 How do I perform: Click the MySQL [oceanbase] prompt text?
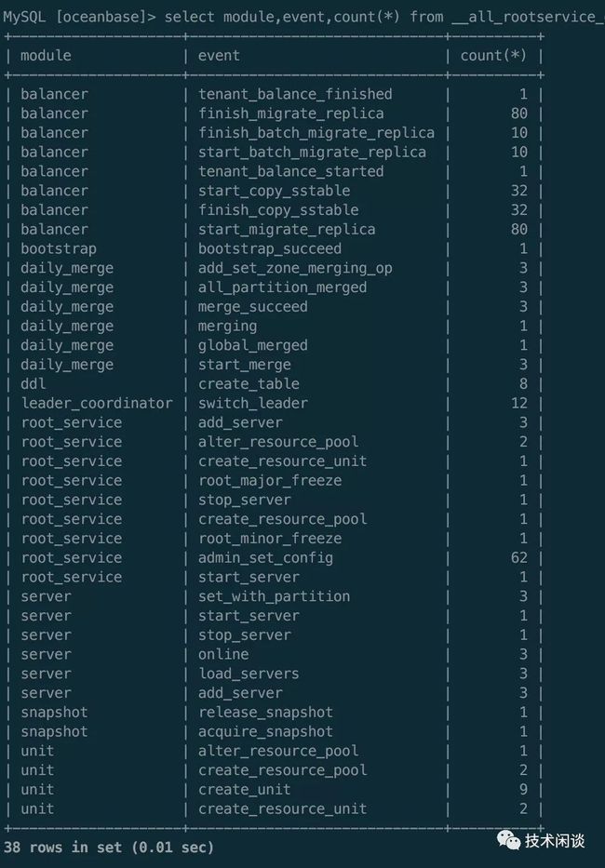[80, 17]
